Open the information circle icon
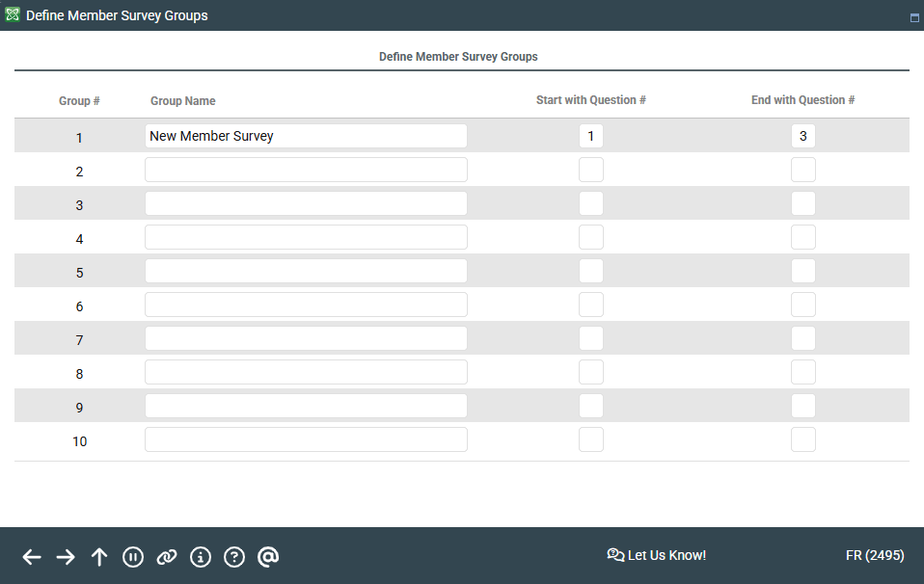Screen dimensions: 924x584 (x=201, y=557)
